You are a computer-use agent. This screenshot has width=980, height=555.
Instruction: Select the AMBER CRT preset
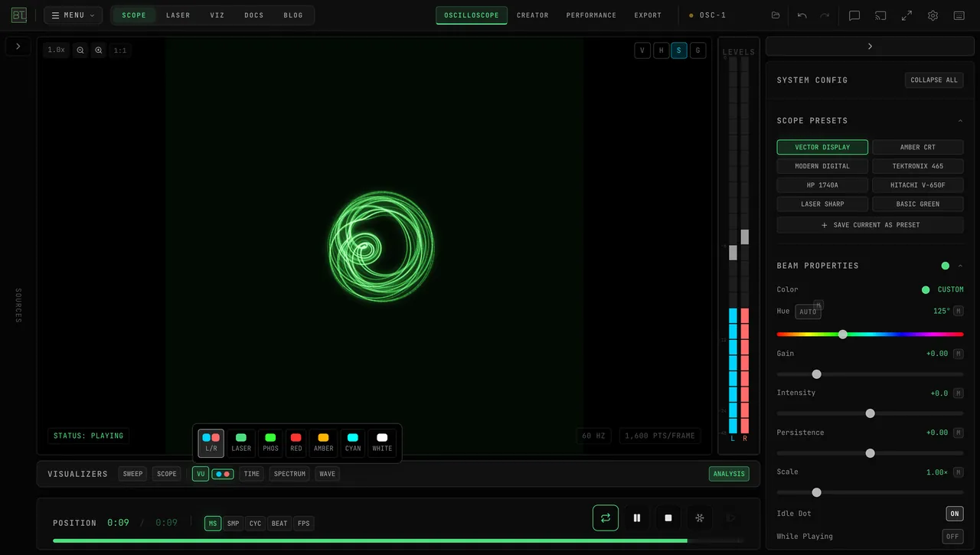coord(918,147)
